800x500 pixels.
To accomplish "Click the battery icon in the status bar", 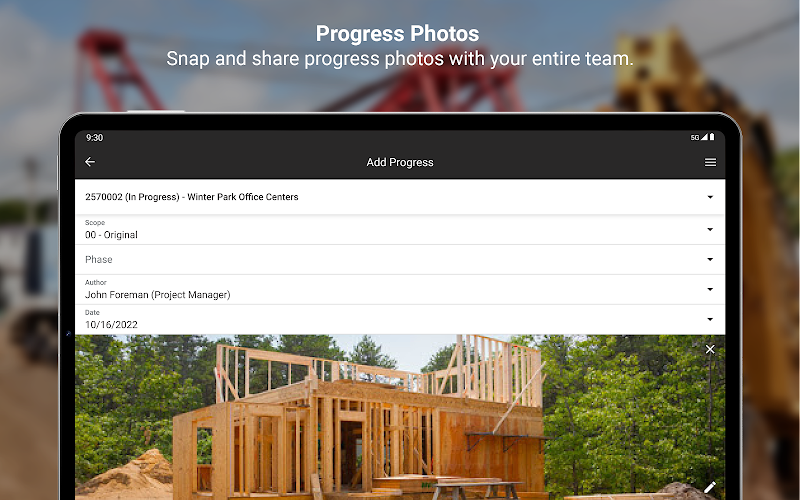I will [712, 137].
